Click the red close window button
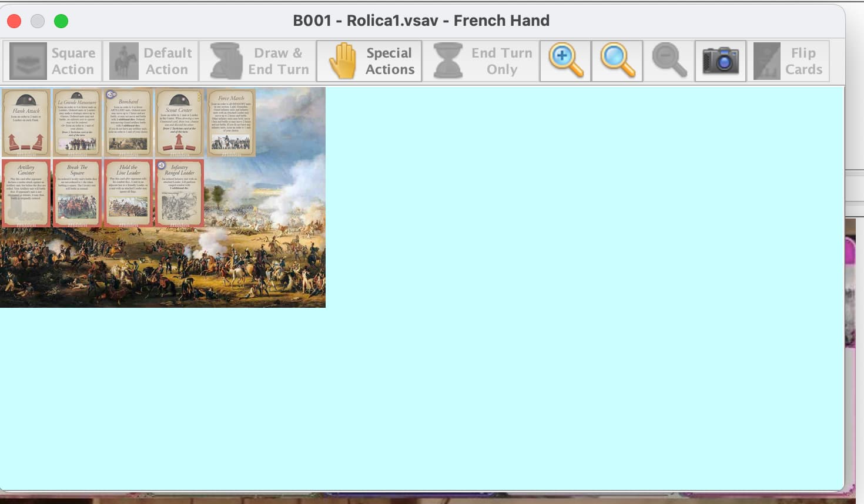The height and width of the screenshot is (504, 864). 14,21
